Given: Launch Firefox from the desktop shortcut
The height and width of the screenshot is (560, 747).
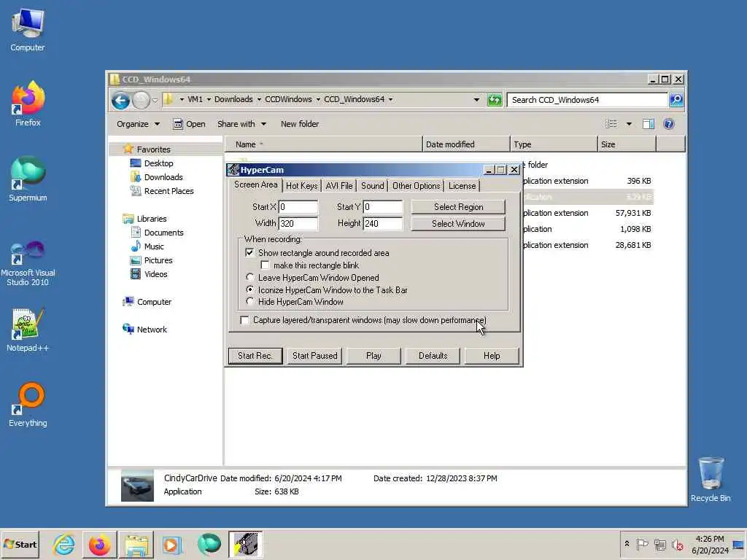Looking at the screenshot, I should pyautogui.click(x=28, y=104).
